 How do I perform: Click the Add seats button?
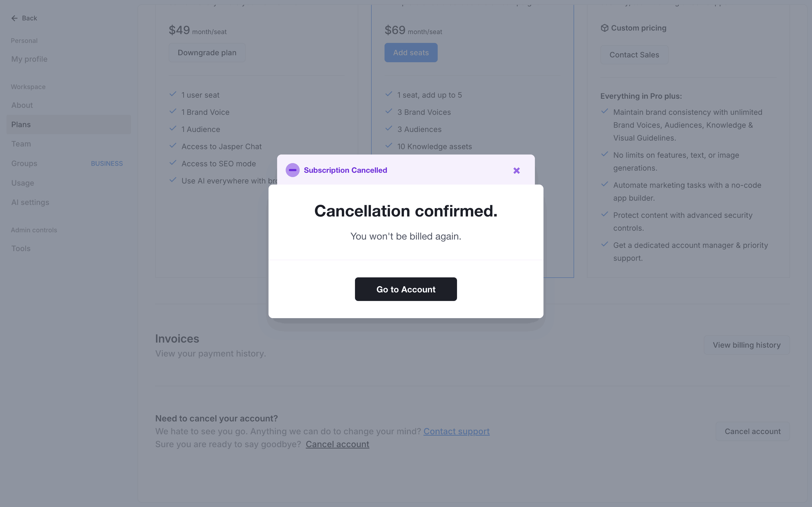coord(411,53)
